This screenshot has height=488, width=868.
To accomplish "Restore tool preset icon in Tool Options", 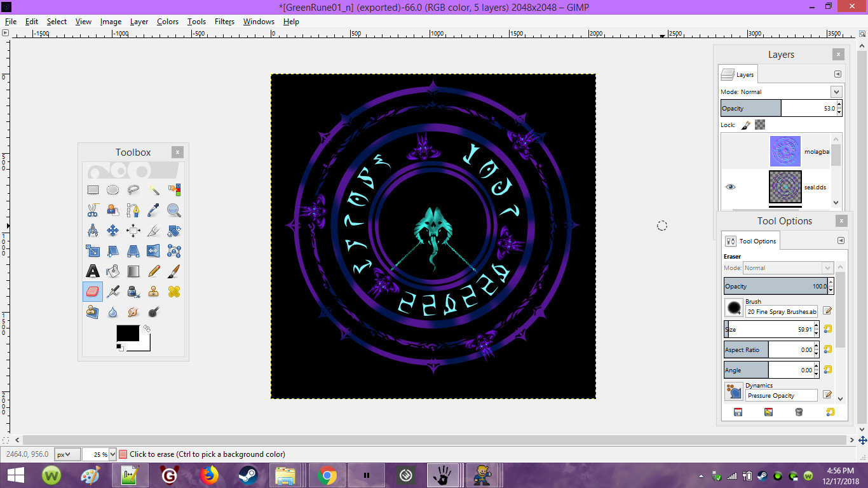I will pos(768,412).
